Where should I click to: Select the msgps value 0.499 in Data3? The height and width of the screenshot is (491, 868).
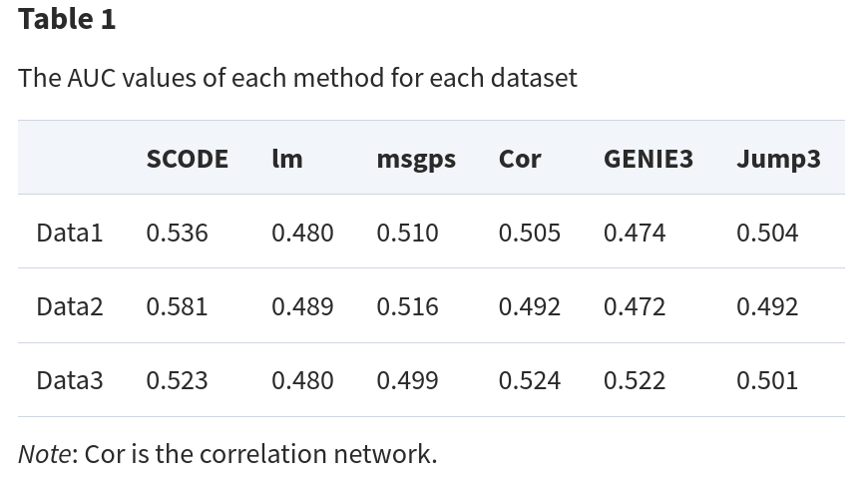click(x=407, y=380)
